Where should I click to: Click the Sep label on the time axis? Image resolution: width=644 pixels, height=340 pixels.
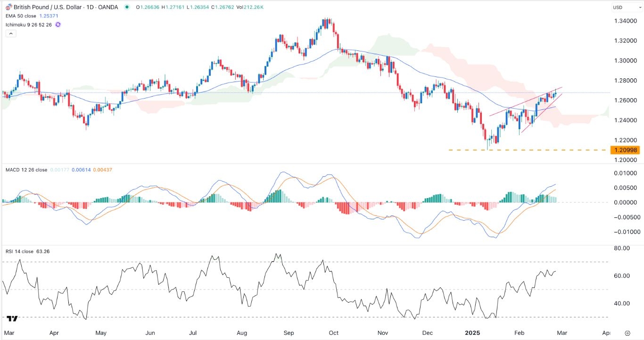(x=288, y=333)
